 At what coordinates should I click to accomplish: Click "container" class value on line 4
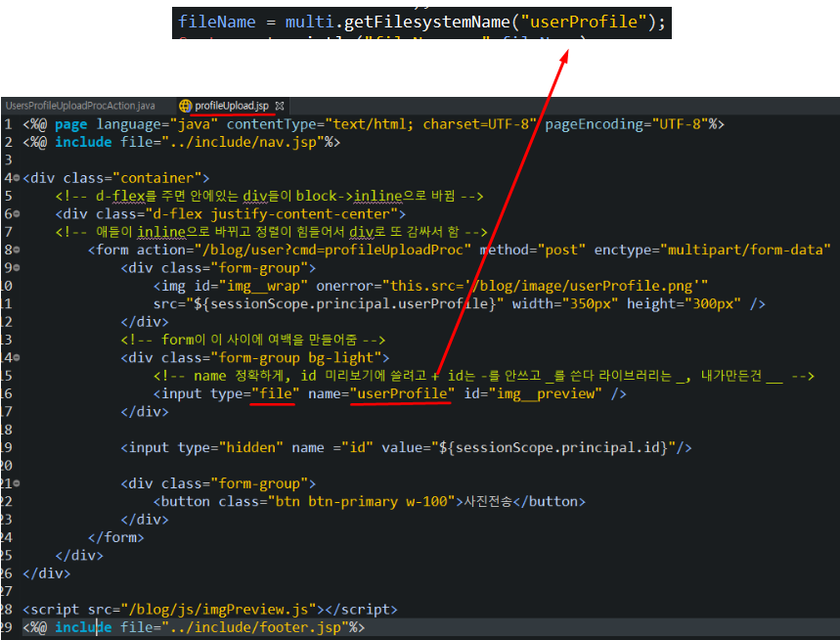coord(157,178)
